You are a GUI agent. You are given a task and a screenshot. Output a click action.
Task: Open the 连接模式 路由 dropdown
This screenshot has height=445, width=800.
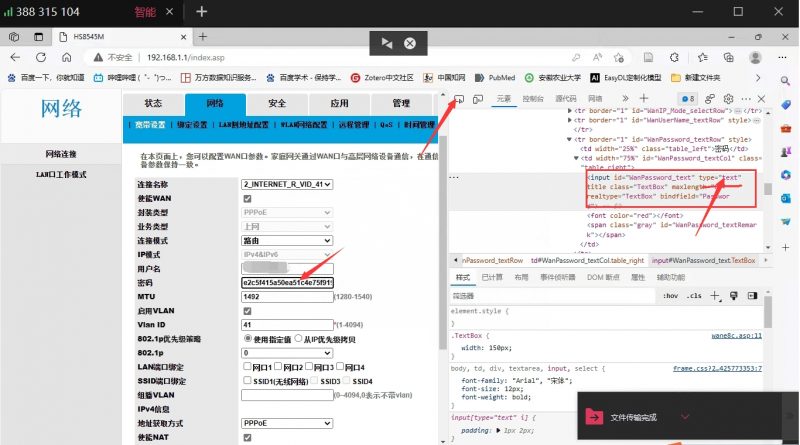(x=287, y=240)
